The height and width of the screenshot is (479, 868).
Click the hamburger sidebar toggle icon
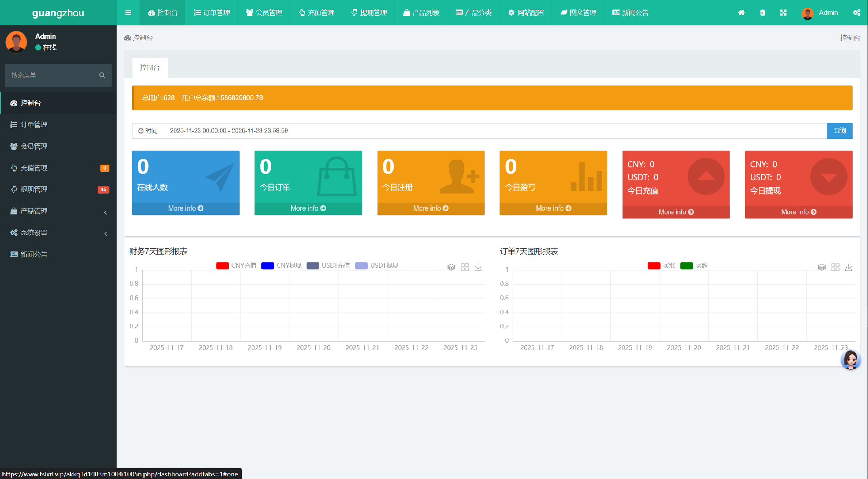pyautogui.click(x=128, y=13)
